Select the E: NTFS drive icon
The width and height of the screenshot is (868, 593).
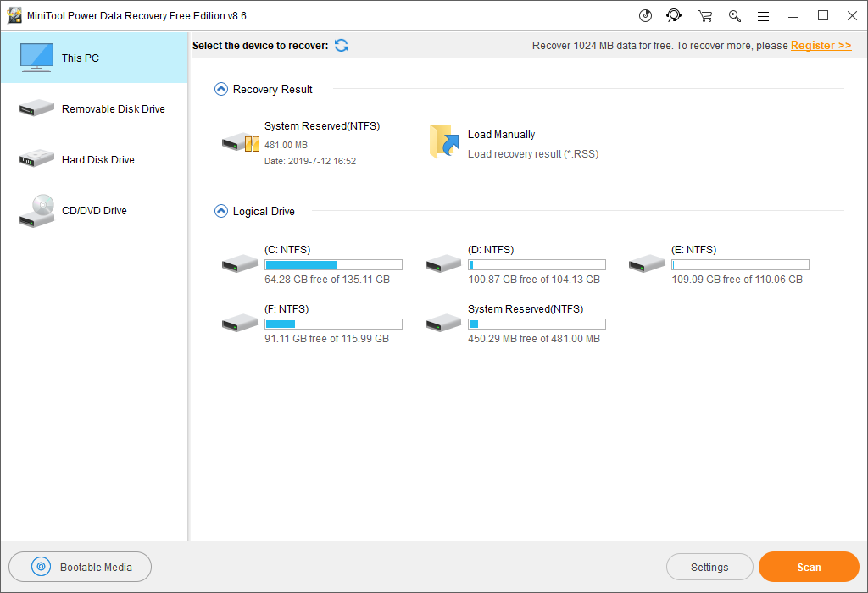coord(647,263)
